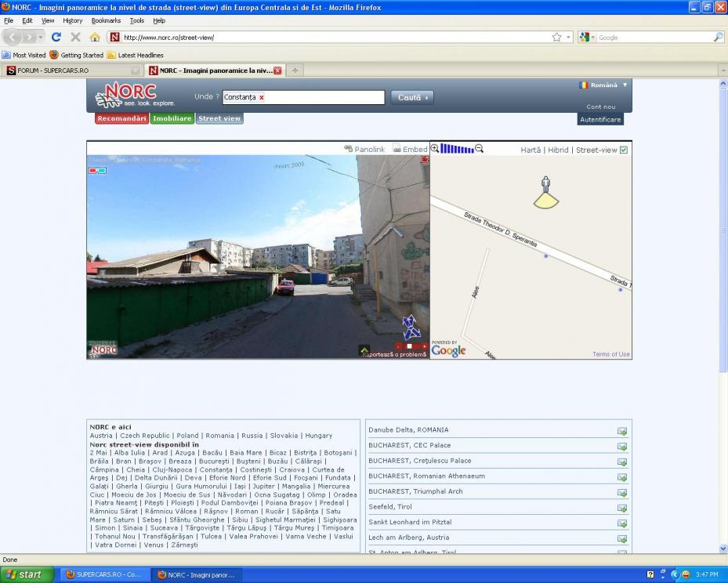This screenshot has height=583, width=728.
Task: Remove the Constanța search tag
Action: tap(262, 98)
